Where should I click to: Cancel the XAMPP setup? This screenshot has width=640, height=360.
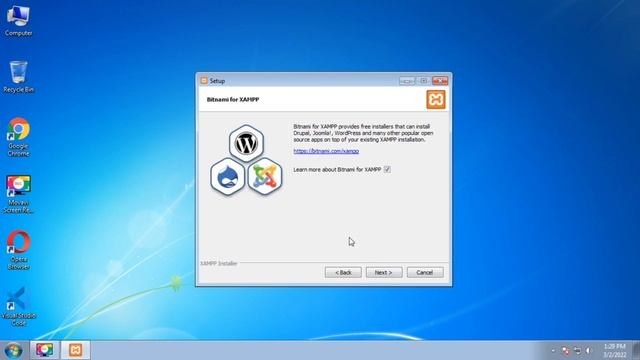[x=425, y=272]
